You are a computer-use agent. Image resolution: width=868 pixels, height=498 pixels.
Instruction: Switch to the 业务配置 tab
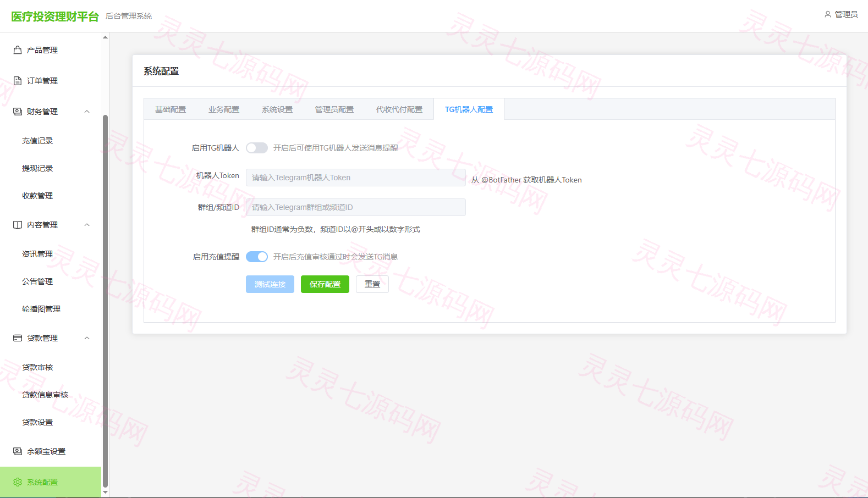click(x=224, y=109)
